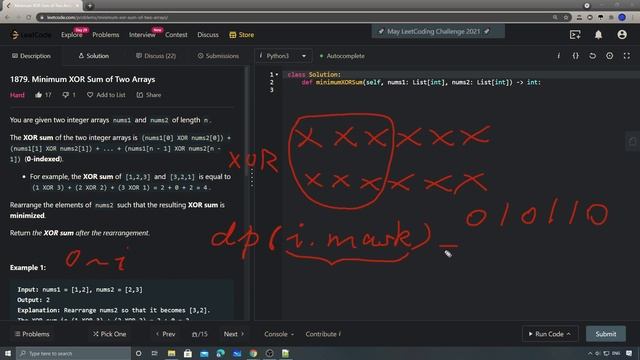Submit the solution
Screen dimensions: 640x360
click(x=606, y=334)
